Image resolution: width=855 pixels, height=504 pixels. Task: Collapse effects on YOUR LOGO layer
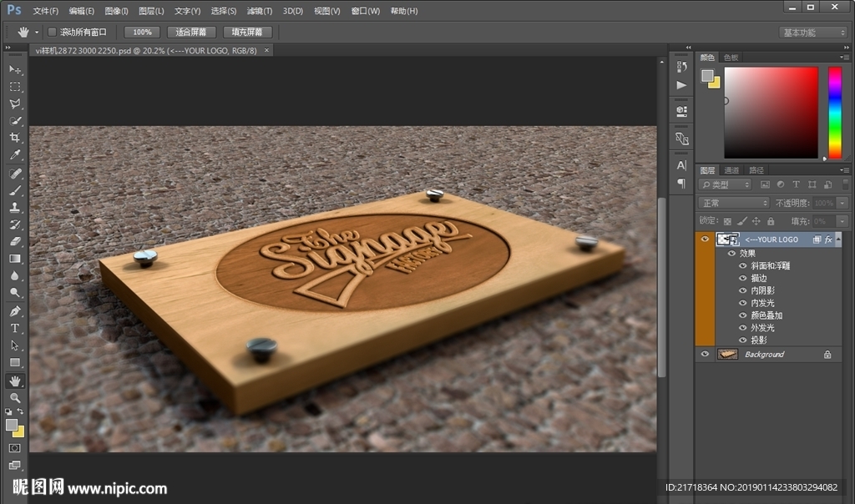click(x=839, y=239)
